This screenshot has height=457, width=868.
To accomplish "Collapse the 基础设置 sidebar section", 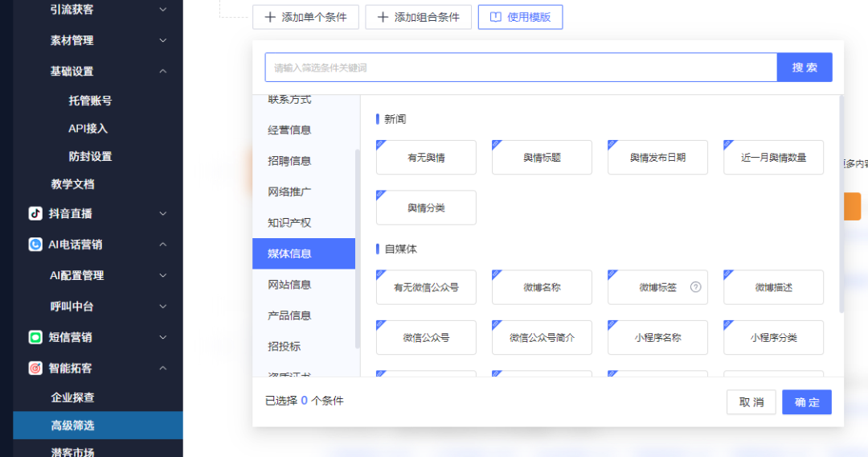I will (163, 71).
